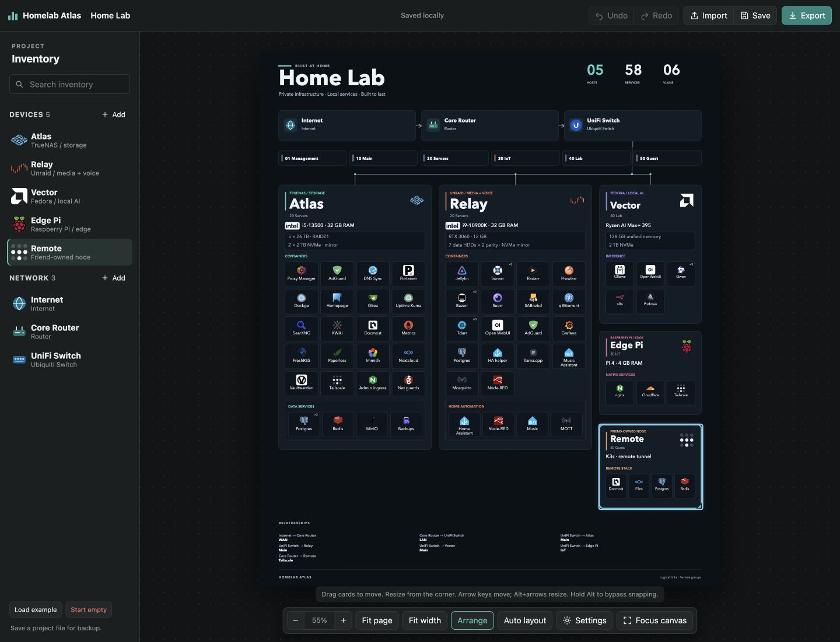The height and width of the screenshot is (642, 840).
Task: Click the 20 Servers VLAN chip
Action: coord(454,158)
